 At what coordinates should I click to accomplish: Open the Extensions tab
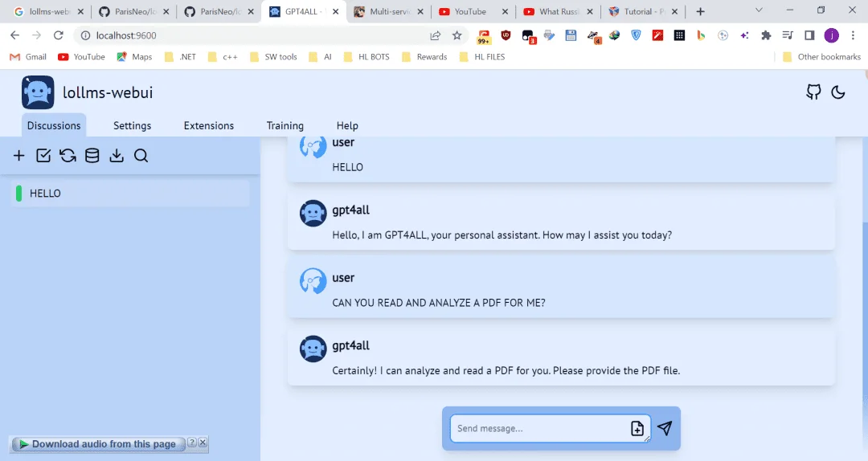[209, 125]
